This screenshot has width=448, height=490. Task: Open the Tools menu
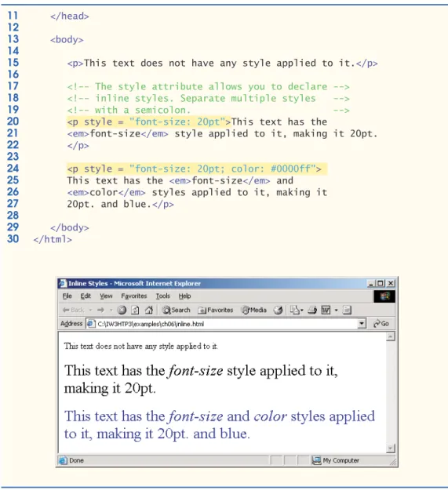point(163,296)
